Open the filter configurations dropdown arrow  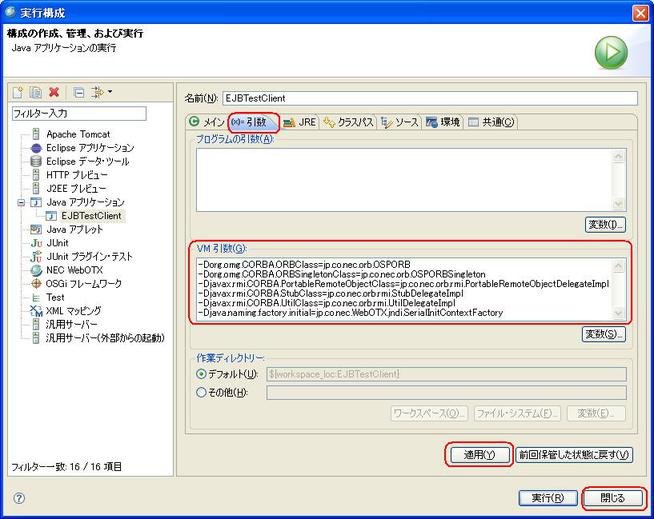click(110, 91)
